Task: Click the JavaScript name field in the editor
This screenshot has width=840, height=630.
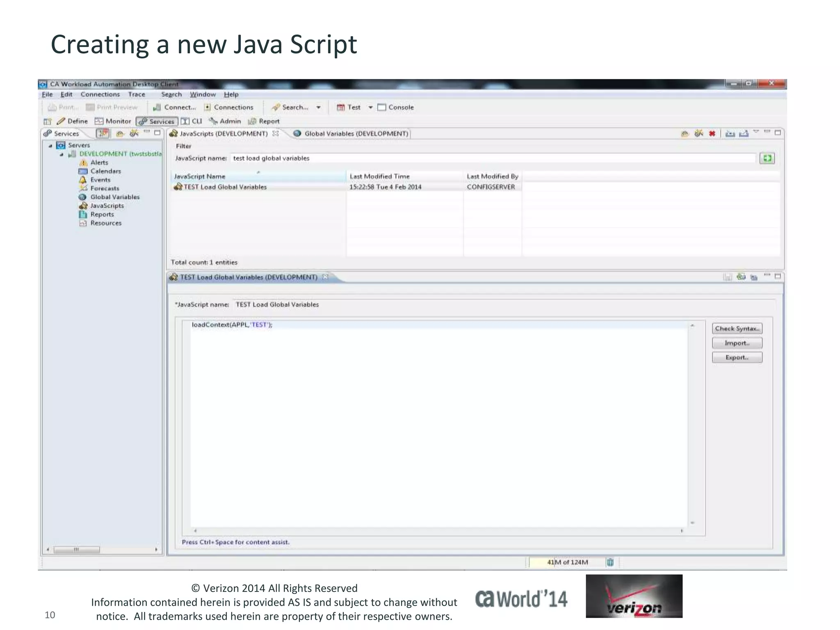Action: coord(504,305)
